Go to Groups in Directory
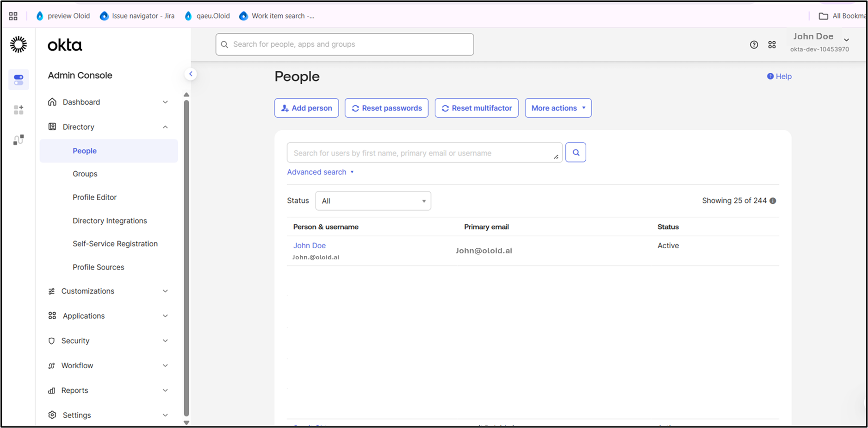 pos(85,174)
